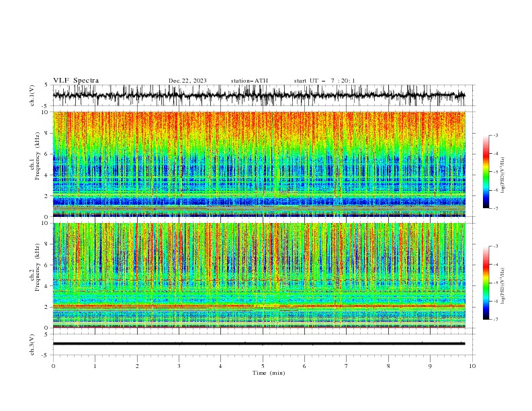Click the ch.2 frequency tick label "4"
The height and width of the screenshot is (411, 532).
[47, 286]
